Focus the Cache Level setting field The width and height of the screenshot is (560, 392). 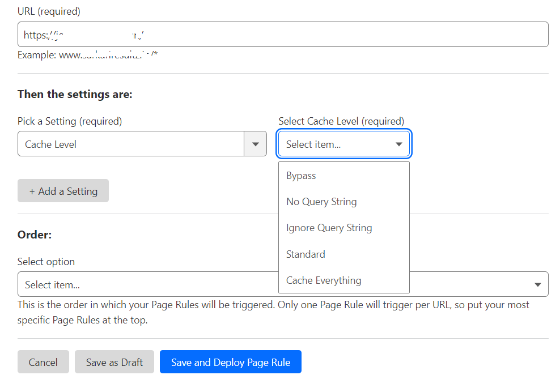coord(130,143)
